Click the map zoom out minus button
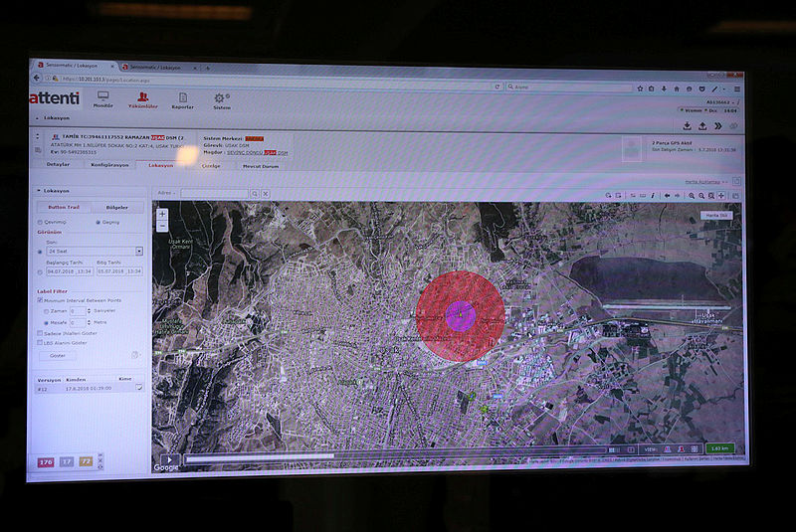 click(162, 226)
